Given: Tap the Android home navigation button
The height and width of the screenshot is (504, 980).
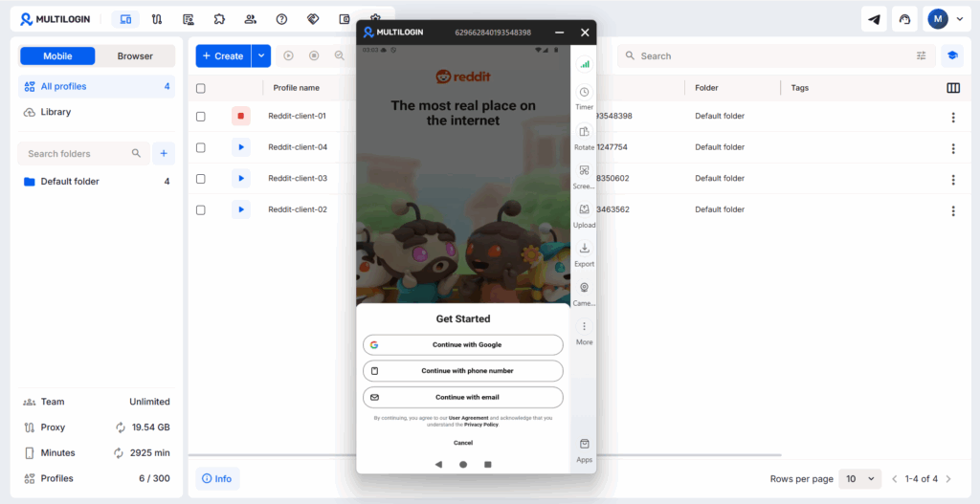Looking at the screenshot, I should [x=463, y=465].
